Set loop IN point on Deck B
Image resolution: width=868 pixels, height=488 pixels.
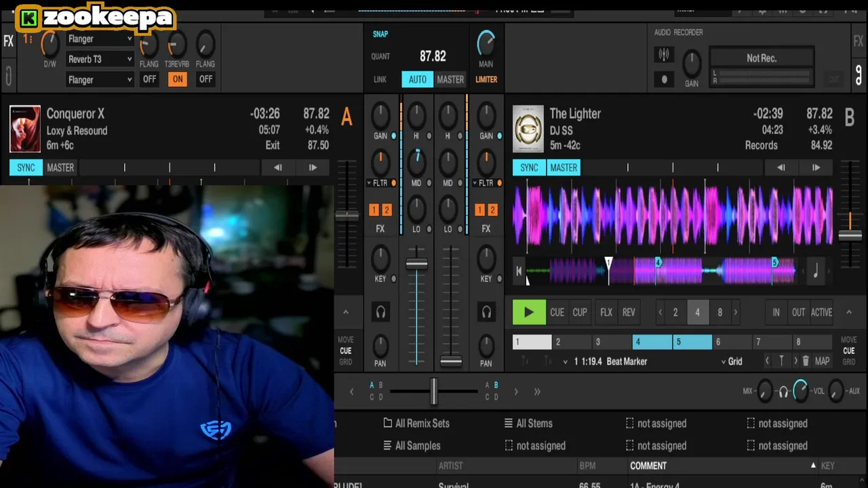[x=776, y=312]
